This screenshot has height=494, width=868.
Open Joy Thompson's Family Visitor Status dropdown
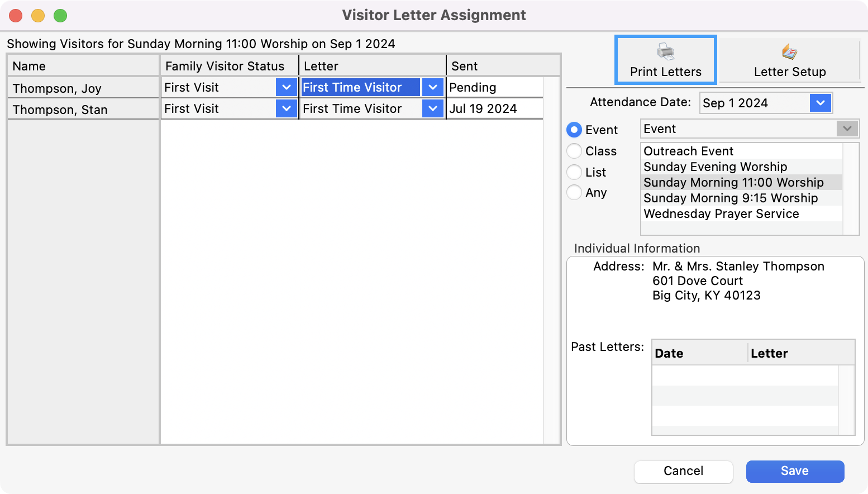click(286, 87)
